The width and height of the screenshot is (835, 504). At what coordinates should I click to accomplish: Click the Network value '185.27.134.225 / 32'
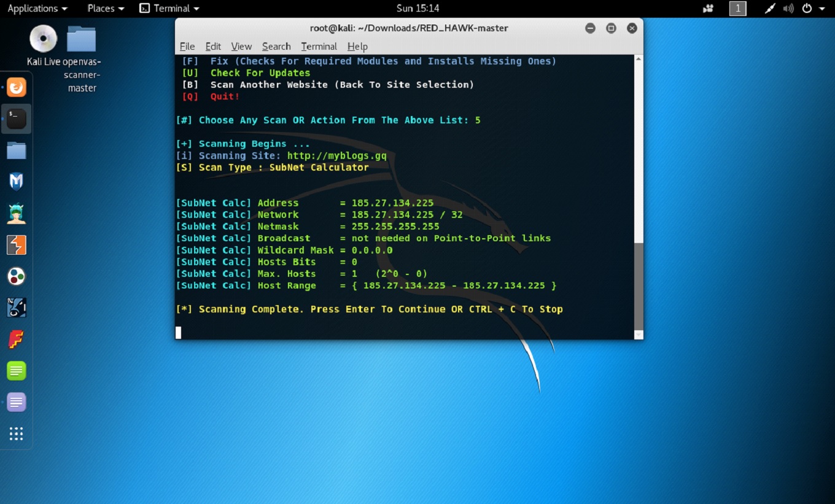point(407,215)
